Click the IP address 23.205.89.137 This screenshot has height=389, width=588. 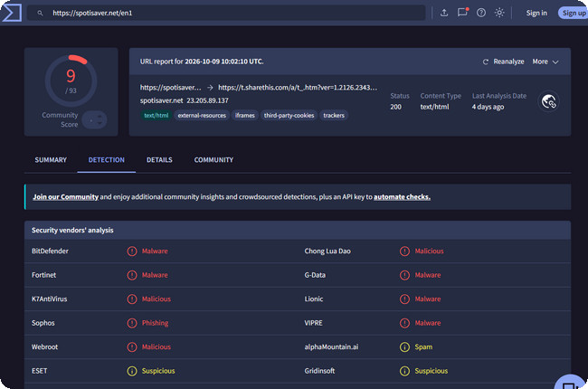207,100
